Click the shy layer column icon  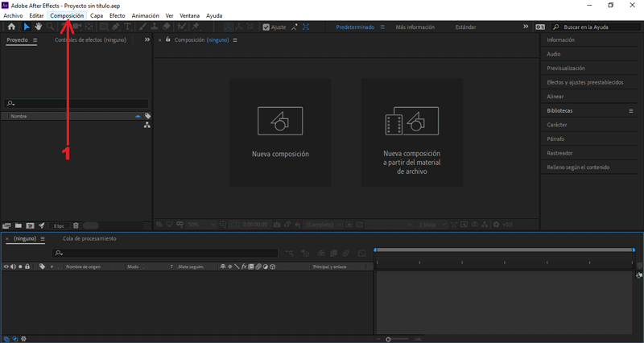[223, 267]
